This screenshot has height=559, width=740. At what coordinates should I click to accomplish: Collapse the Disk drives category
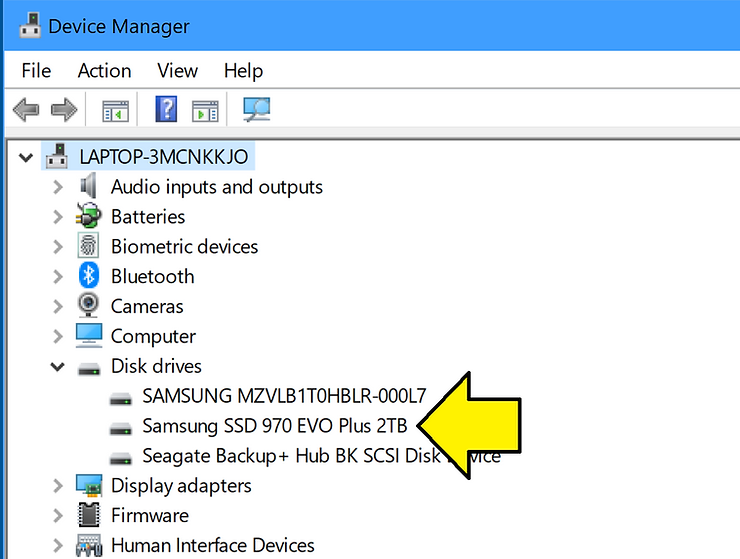[x=58, y=366]
